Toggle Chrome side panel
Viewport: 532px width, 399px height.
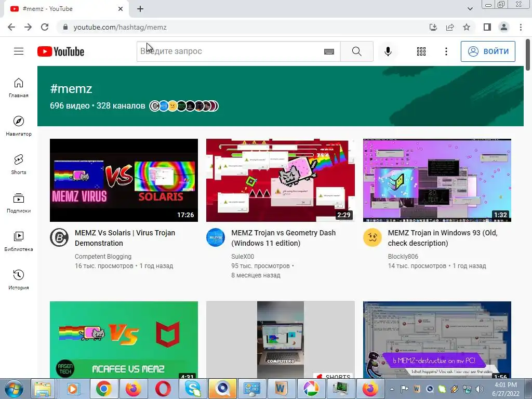487,27
